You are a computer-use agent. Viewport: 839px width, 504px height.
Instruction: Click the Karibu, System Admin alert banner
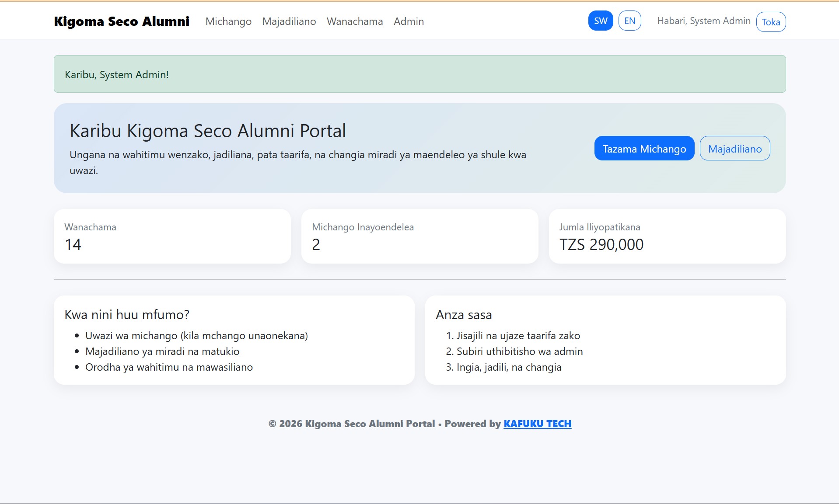(x=419, y=74)
